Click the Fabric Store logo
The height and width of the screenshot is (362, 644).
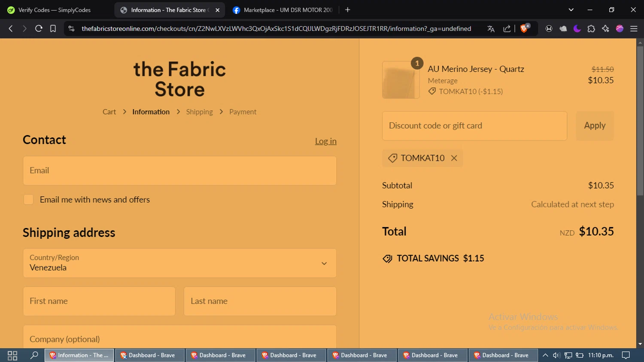pos(179,79)
